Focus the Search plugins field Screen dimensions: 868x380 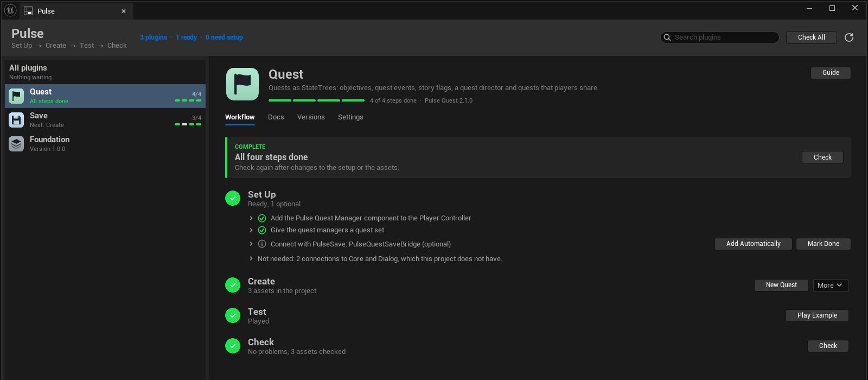720,37
